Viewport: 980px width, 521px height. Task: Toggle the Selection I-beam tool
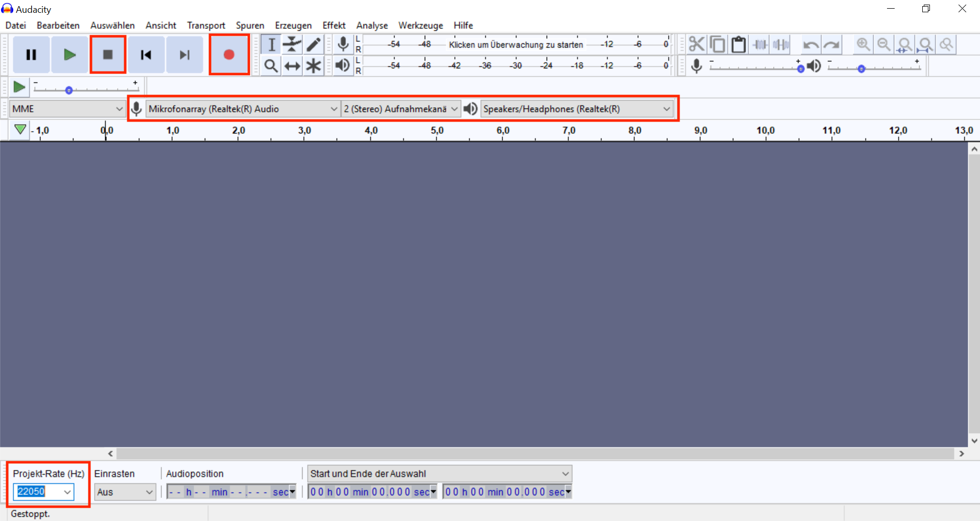click(271, 44)
